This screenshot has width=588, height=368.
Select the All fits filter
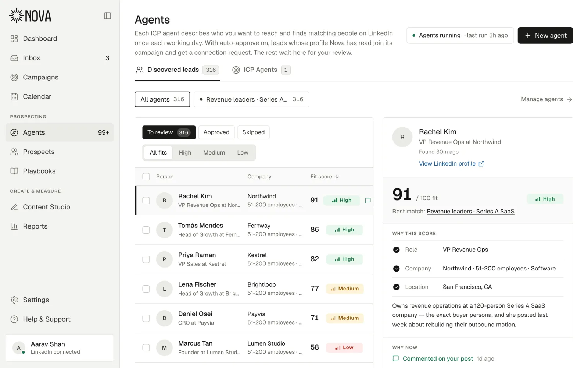pos(158,153)
